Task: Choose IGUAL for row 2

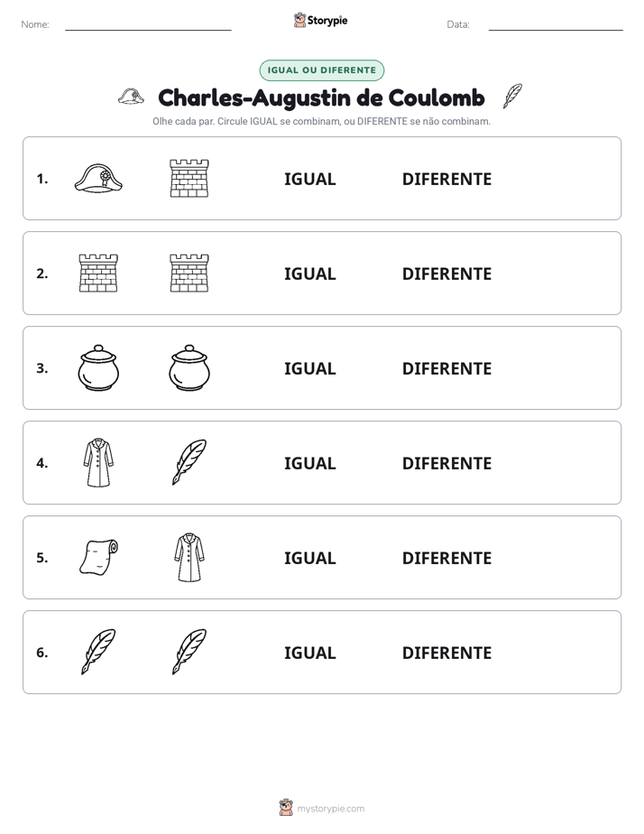Action: tap(309, 273)
